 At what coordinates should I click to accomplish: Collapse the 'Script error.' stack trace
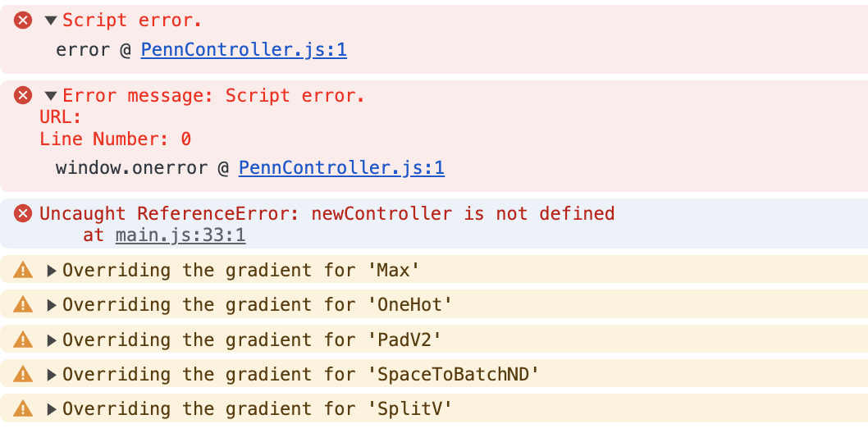click(x=51, y=21)
